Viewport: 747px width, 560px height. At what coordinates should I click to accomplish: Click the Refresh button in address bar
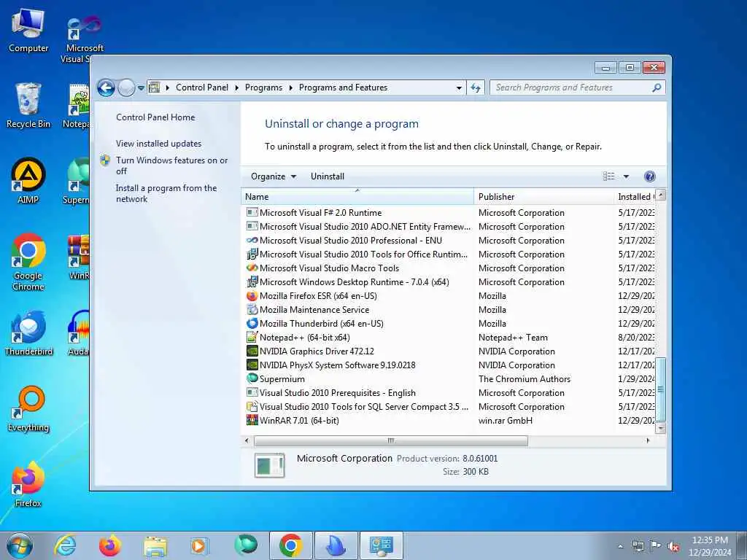tap(476, 87)
